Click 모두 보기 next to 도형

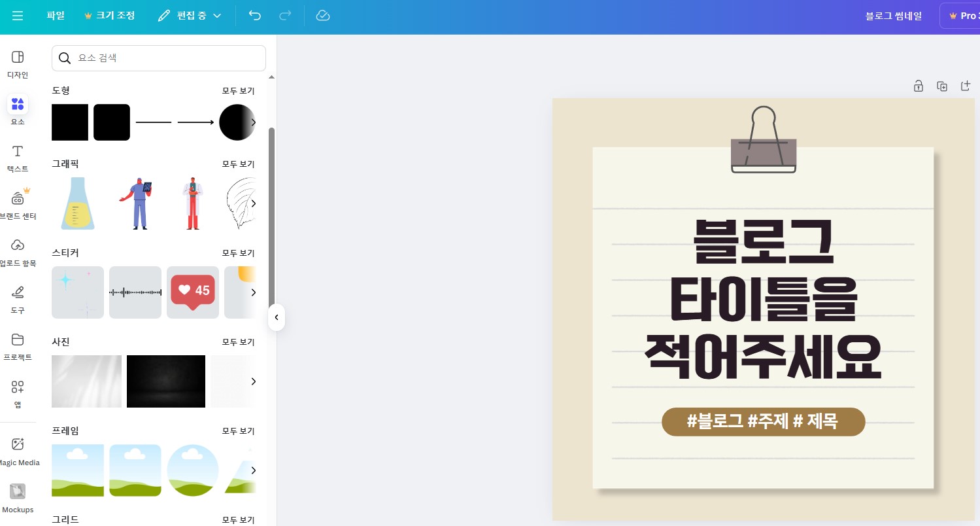coord(238,91)
